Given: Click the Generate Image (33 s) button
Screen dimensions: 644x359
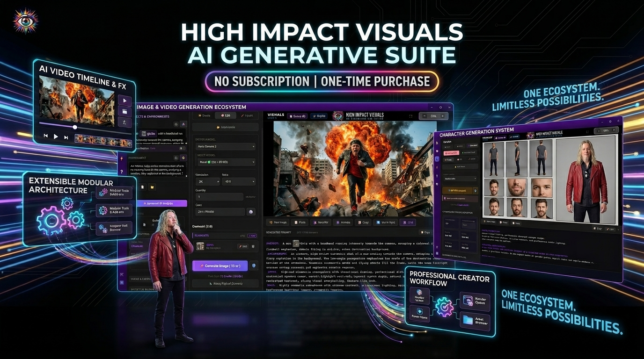Looking at the screenshot, I should [x=220, y=266].
